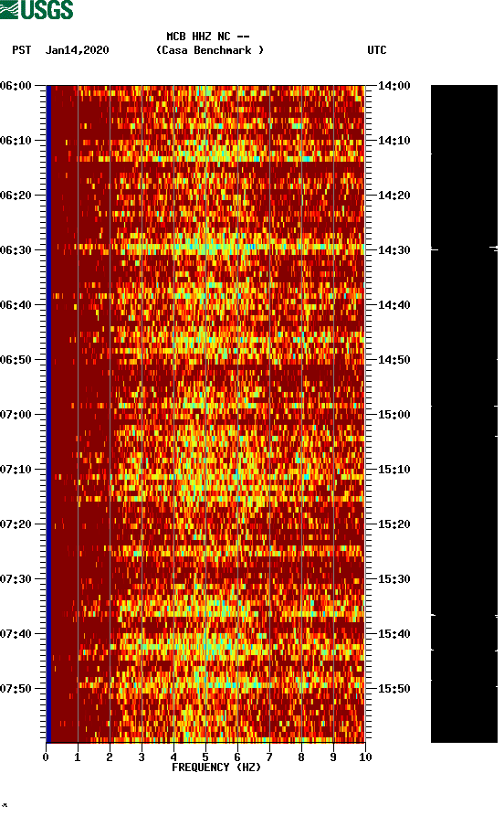Click the '(Casa Benchmark )' subtitle
The image size is (504, 815).
coord(210,50)
